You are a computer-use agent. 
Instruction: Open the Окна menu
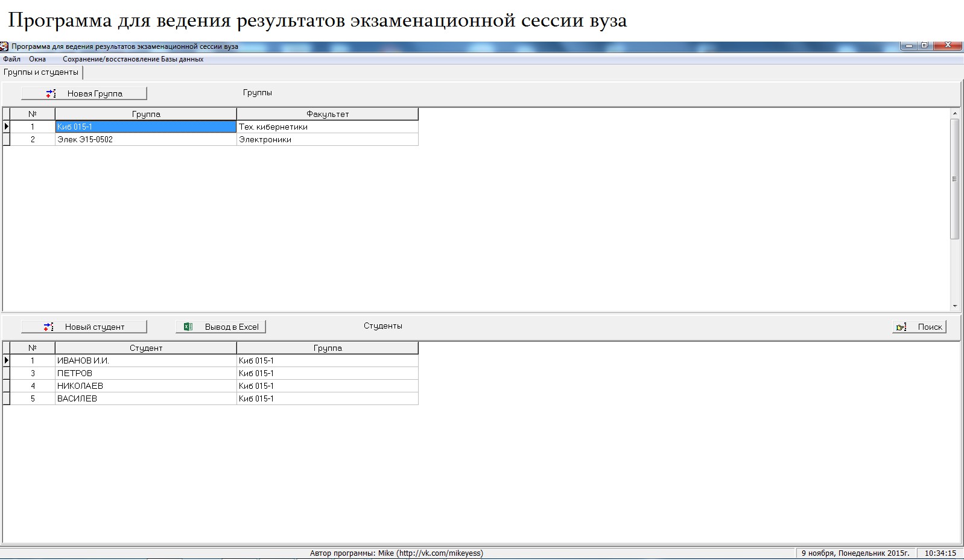point(37,59)
